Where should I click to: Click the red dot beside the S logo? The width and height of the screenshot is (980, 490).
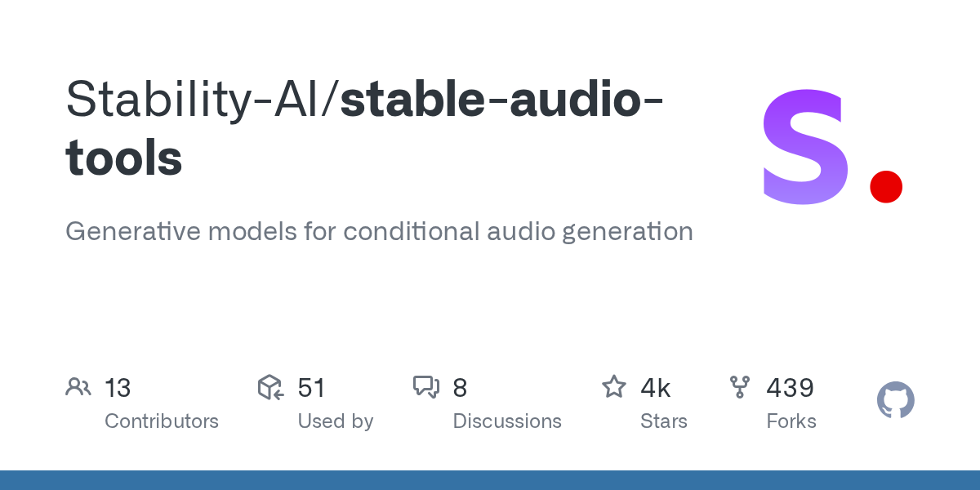(885, 186)
